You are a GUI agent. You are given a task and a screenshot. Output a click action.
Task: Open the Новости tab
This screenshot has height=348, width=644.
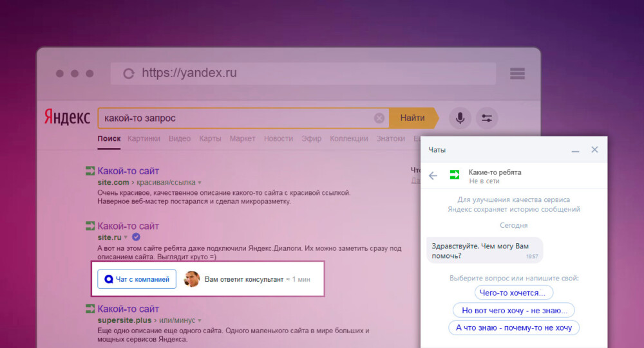coord(278,138)
